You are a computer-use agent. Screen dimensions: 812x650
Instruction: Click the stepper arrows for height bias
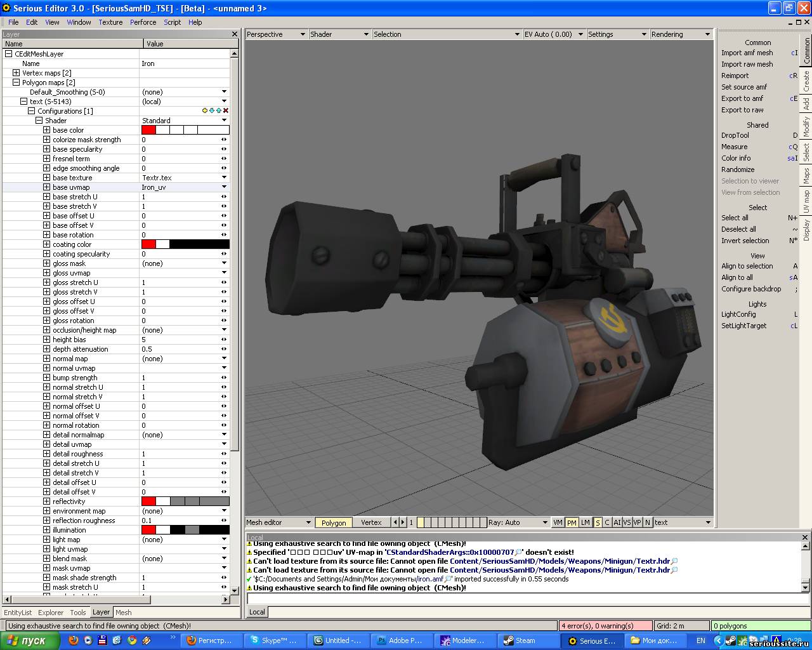224,340
